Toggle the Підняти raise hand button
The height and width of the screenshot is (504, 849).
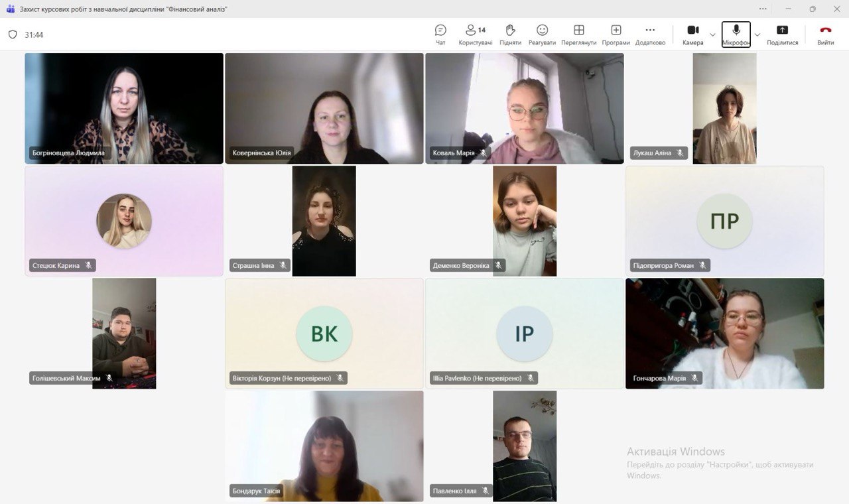(510, 34)
